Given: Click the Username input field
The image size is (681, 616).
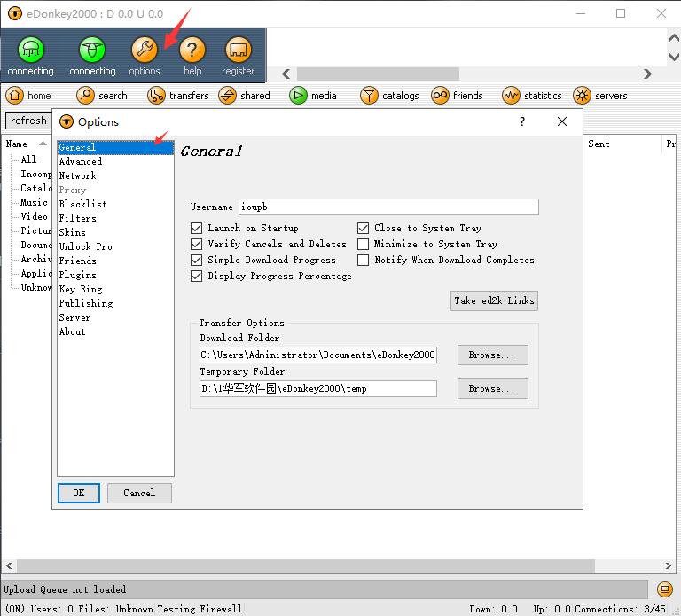Looking at the screenshot, I should [x=388, y=207].
